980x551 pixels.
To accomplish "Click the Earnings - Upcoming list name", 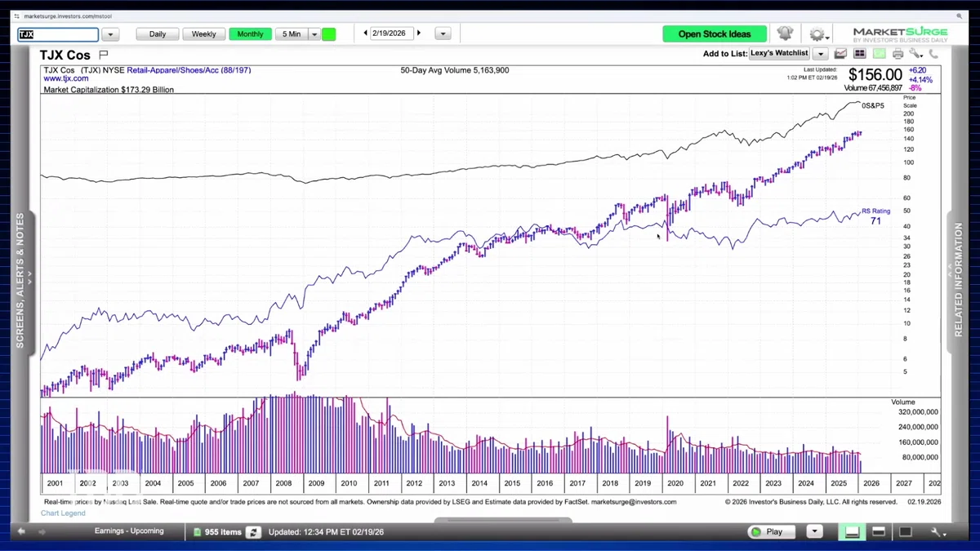I will 129,531.
